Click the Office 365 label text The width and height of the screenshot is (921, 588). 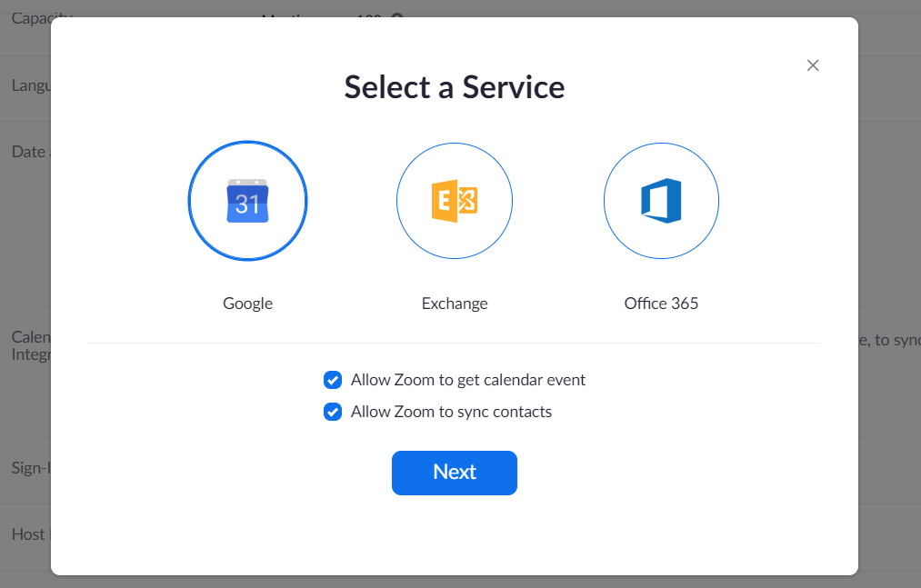click(x=661, y=304)
